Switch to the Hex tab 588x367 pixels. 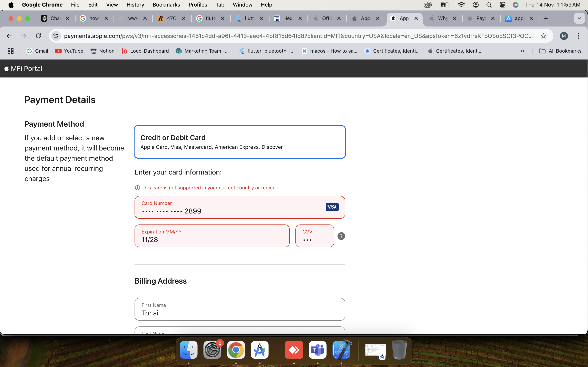pyautogui.click(x=287, y=18)
